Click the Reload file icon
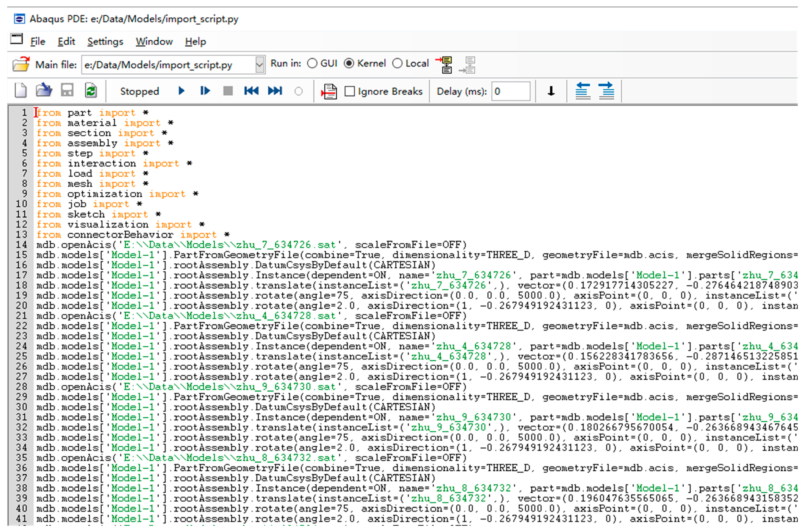This screenshot has height=532, width=804. [91, 91]
